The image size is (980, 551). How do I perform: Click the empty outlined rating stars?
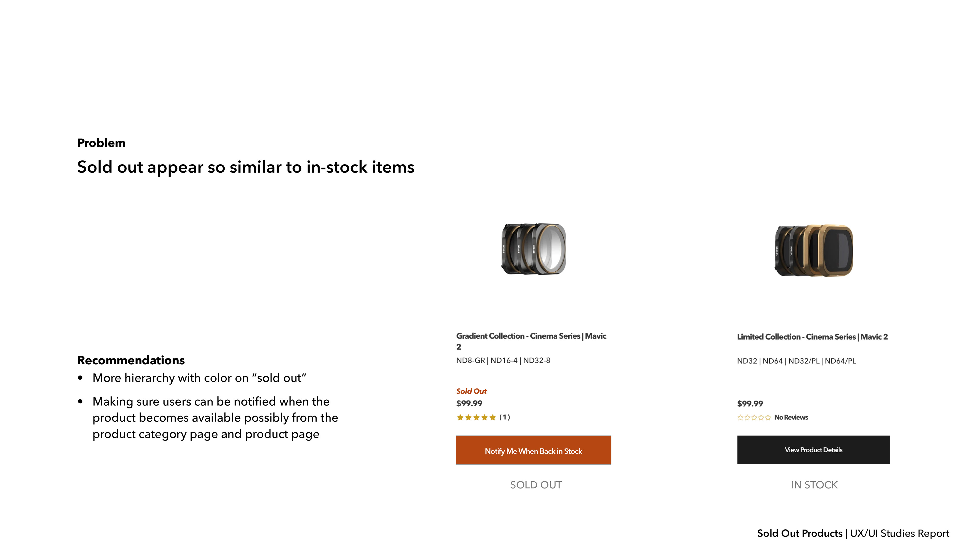click(x=754, y=418)
